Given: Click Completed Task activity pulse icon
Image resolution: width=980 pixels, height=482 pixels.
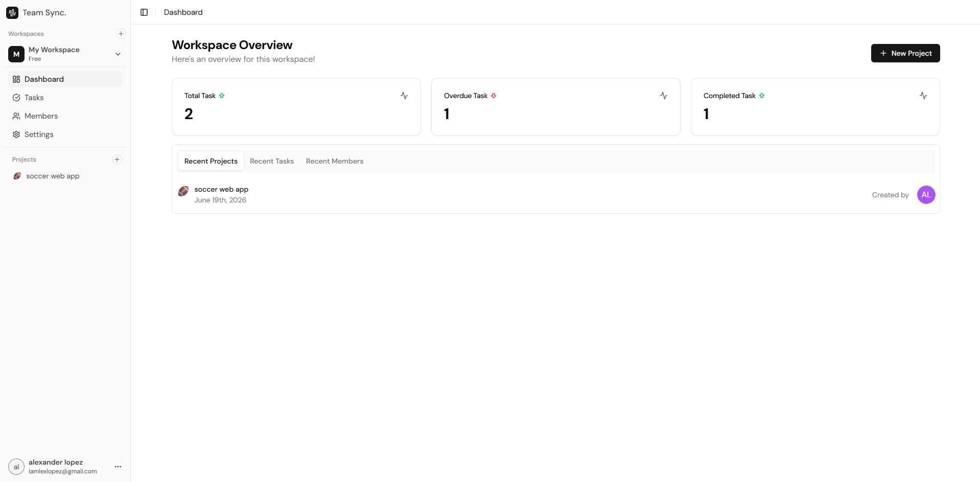Looking at the screenshot, I should pyautogui.click(x=923, y=96).
